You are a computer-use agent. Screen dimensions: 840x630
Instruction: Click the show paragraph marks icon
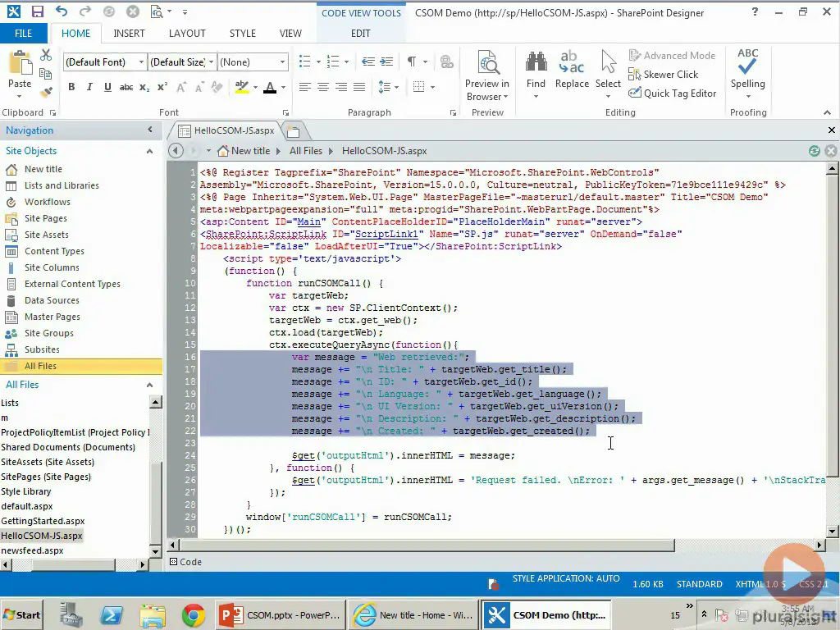[x=412, y=62]
